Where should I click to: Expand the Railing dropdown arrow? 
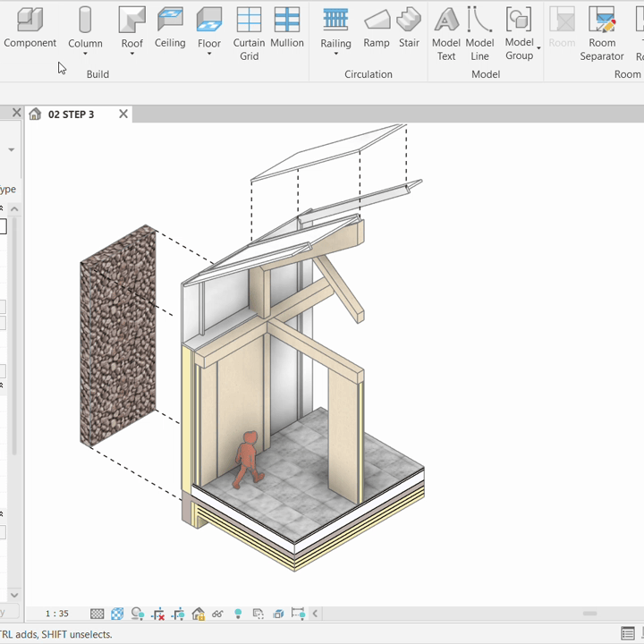coord(336,55)
